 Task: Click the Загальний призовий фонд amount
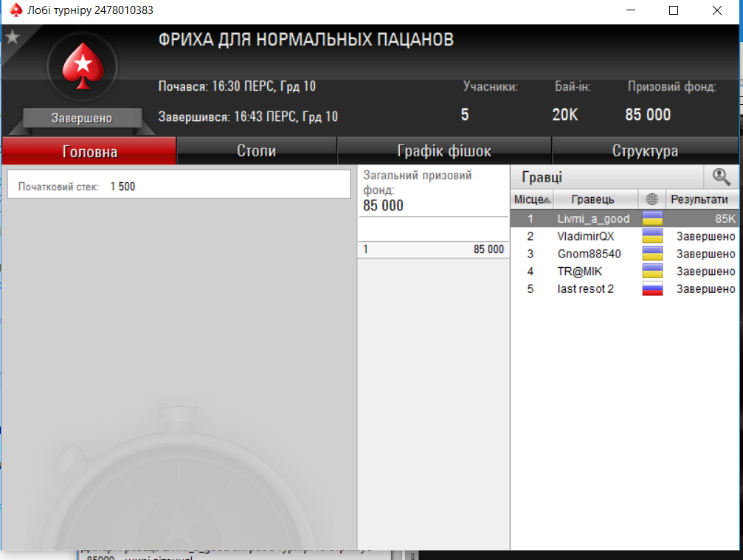[x=383, y=206]
